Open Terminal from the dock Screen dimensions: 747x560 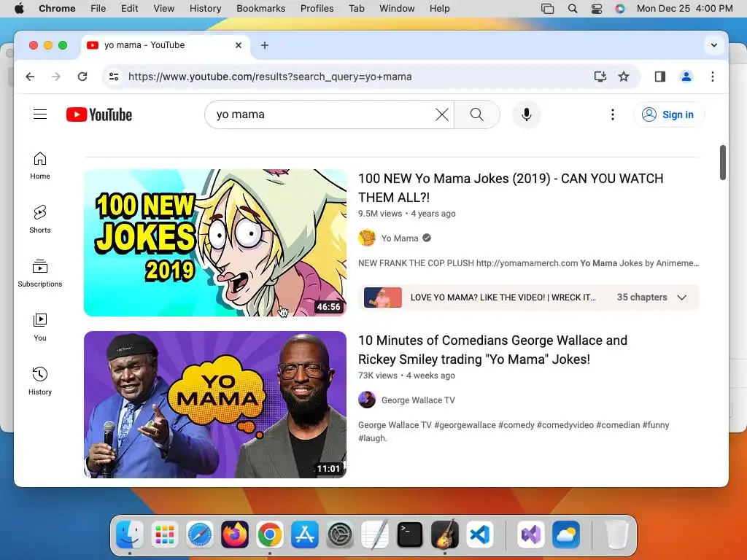(410, 534)
